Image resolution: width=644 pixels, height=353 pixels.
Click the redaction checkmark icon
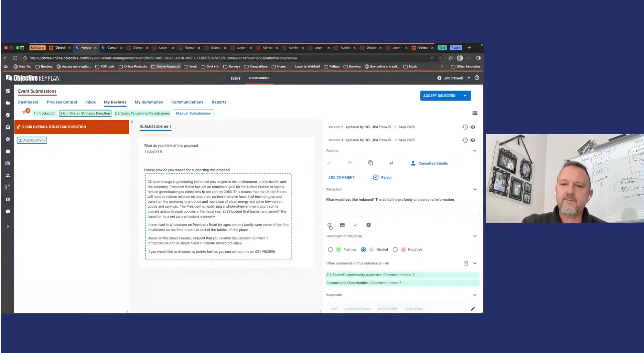point(356,225)
